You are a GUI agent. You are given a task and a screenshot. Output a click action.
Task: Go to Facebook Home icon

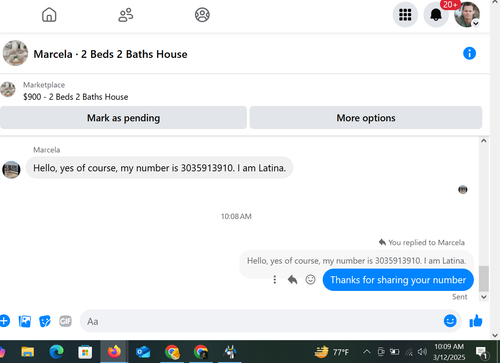tap(49, 15)
